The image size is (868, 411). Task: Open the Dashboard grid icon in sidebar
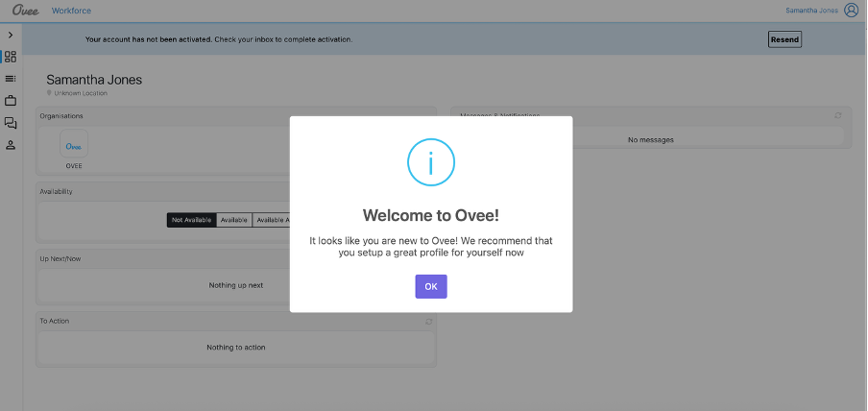click(x=11, y=57)
